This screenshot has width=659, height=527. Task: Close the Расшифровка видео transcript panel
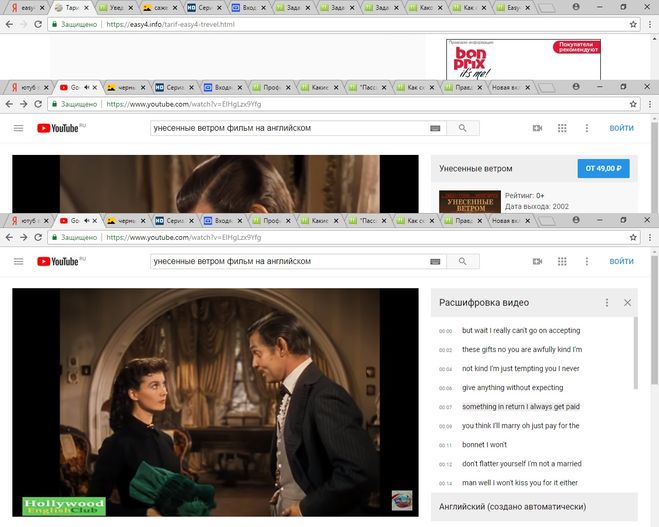[x=627, y=303]
